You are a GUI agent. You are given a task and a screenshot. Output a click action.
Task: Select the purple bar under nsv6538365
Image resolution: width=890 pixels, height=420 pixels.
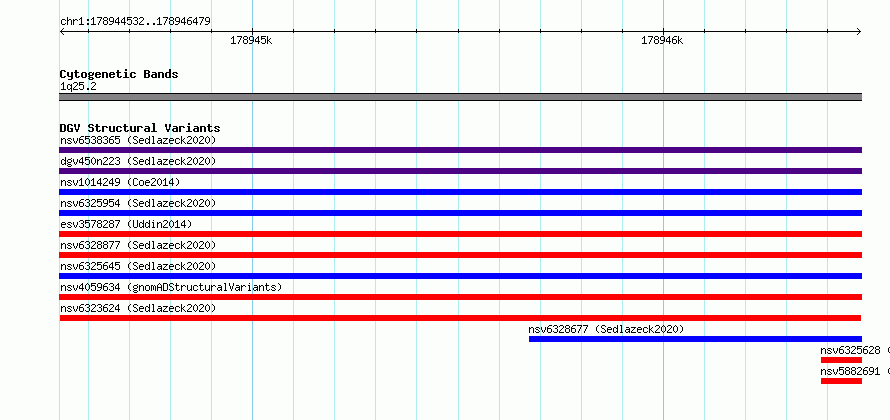(x=460, y=150)
